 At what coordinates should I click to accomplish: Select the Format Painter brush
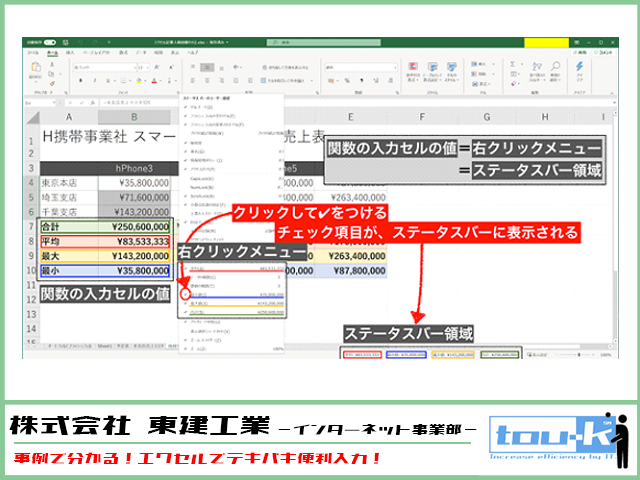click(x=52, y=83)
